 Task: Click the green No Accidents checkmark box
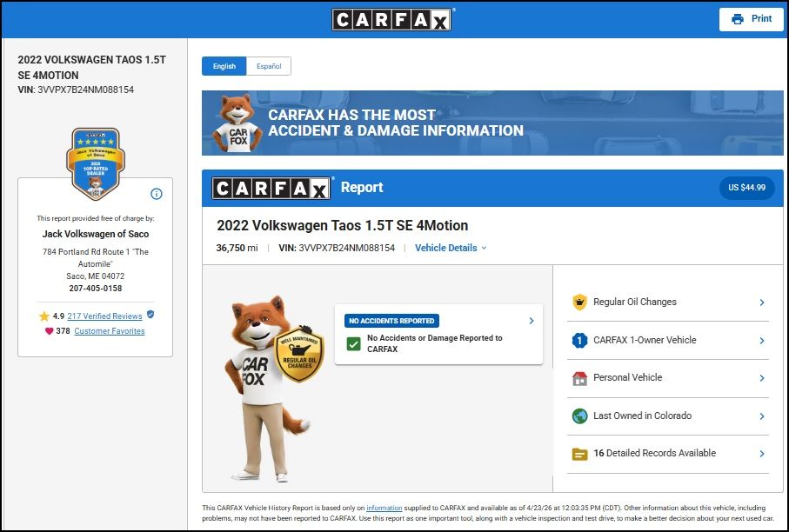tap(353, 343)
